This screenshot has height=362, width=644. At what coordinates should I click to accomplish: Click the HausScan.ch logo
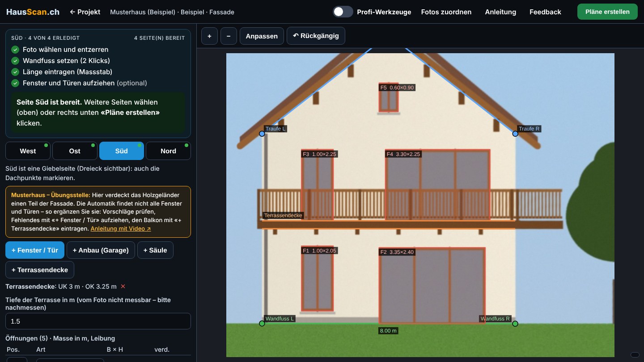tap(33, 12)
